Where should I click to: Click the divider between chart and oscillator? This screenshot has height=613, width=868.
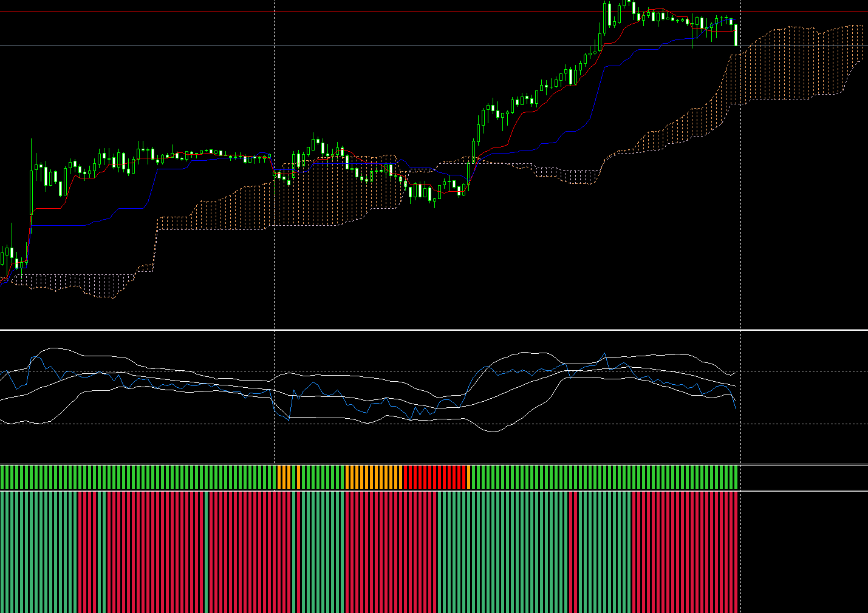434,330
